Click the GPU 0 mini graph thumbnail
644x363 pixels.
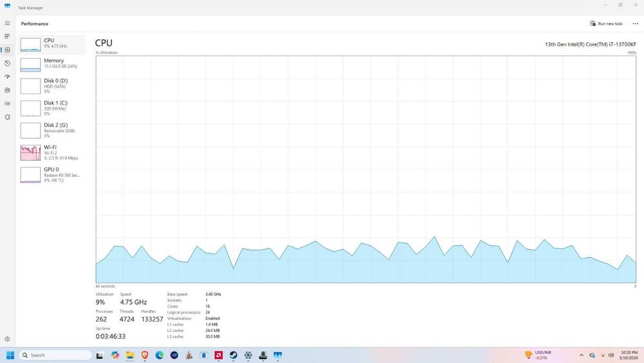pos(30,175)
